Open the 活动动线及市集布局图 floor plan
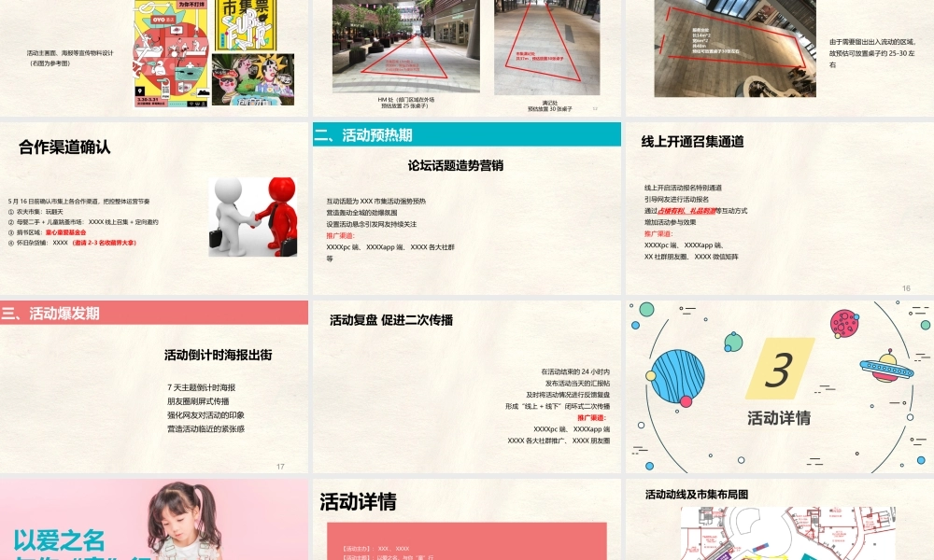The image size is (934, 560). coord(701,492)
